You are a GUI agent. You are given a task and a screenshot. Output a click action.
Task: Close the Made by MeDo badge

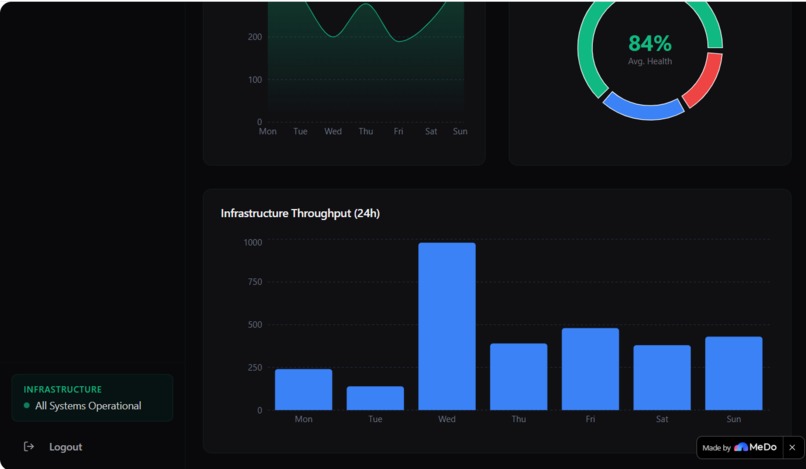(792, 447)
